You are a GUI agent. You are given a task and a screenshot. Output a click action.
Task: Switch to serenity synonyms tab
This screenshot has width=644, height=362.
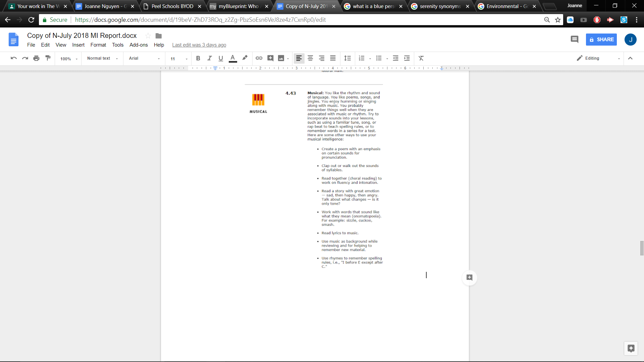(x=440, y=6)
